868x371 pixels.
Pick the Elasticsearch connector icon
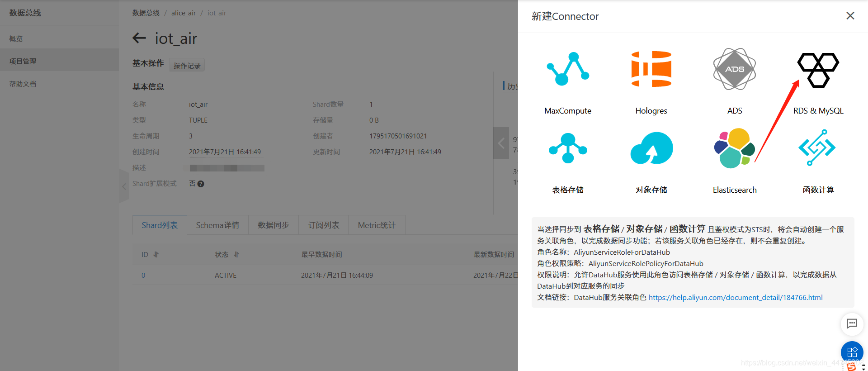735,148
